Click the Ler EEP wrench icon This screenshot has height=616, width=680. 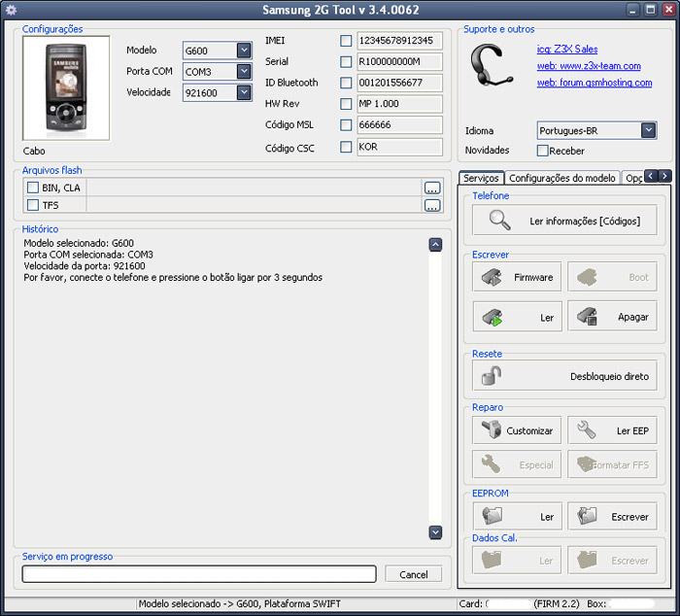click(587, 430)
